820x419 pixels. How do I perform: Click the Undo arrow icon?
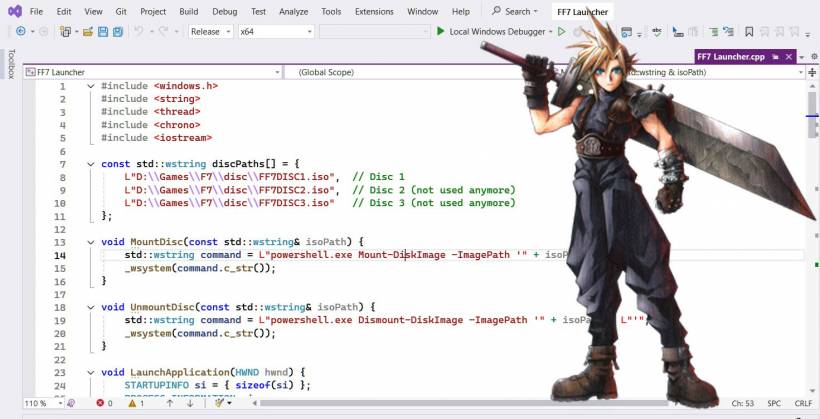(x=139, y=32)
